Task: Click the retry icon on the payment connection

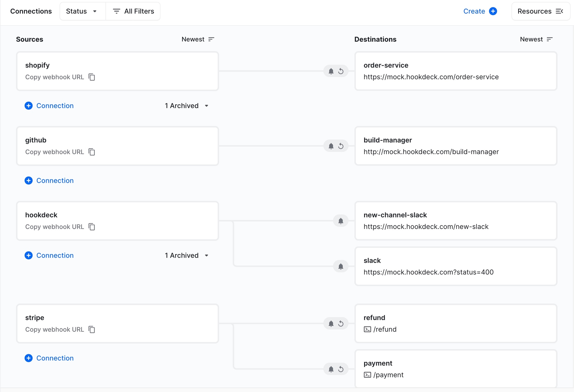Action: click(x=341, y=369)
